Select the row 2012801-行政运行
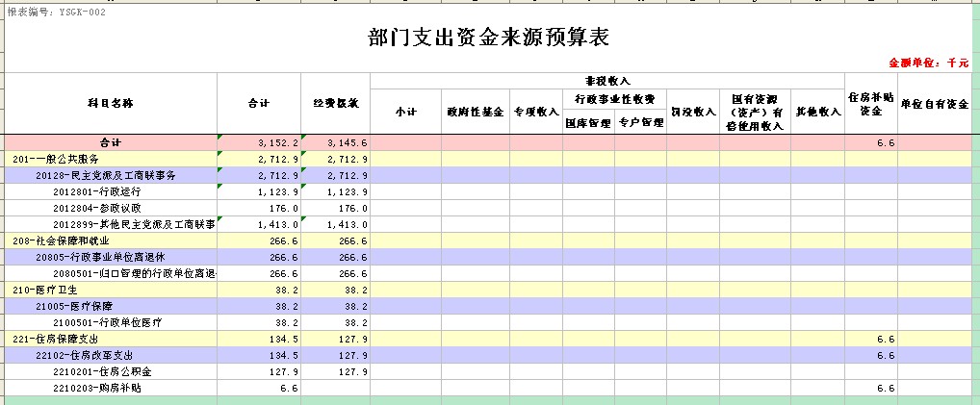The height and width of the screenshot is (405, 980). click(x=490, y=191)
